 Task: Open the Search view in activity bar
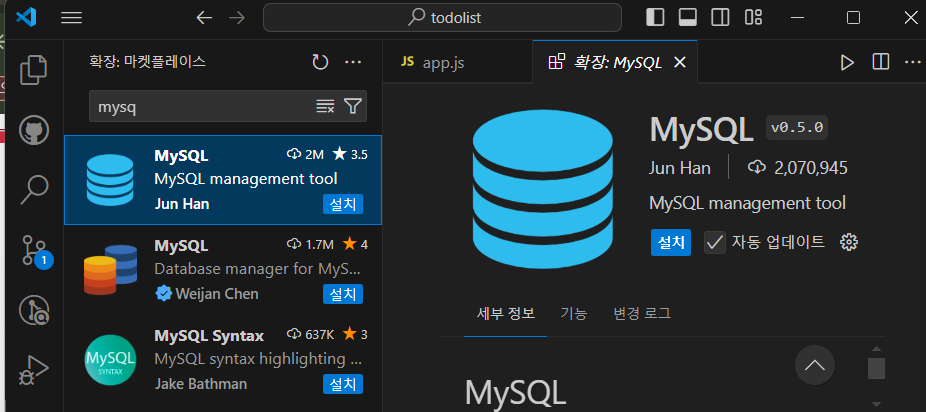coord(34,189)
